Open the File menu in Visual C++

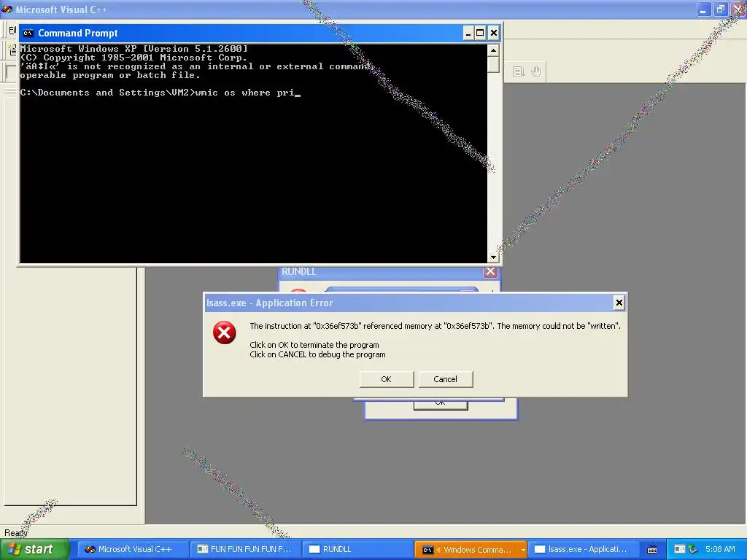12,31
